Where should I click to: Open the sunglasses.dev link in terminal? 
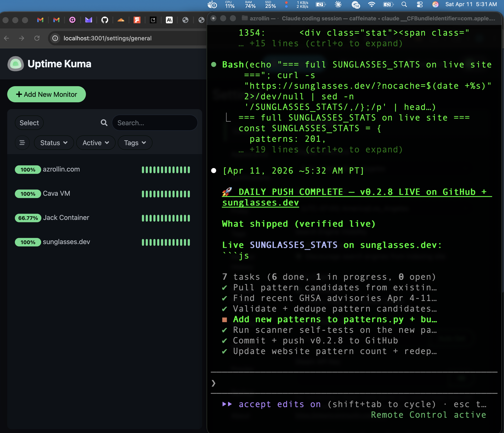[x=260, y=202]
